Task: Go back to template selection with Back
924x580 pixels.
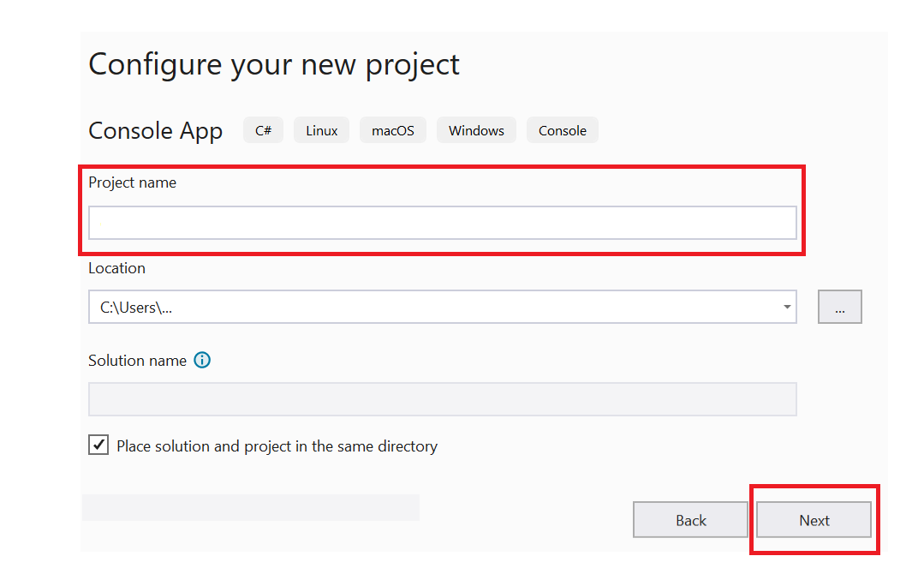Action: pyautogui.click(x=690, y=519)
